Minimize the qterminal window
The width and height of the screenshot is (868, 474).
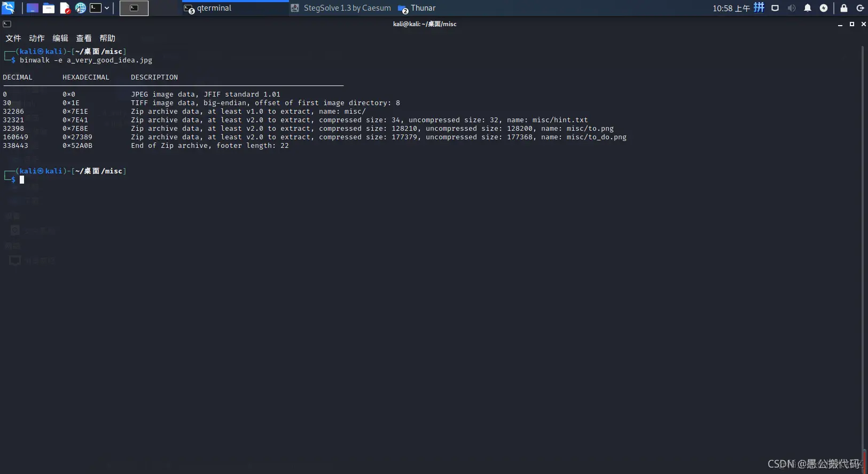click(x=840, y=25)
